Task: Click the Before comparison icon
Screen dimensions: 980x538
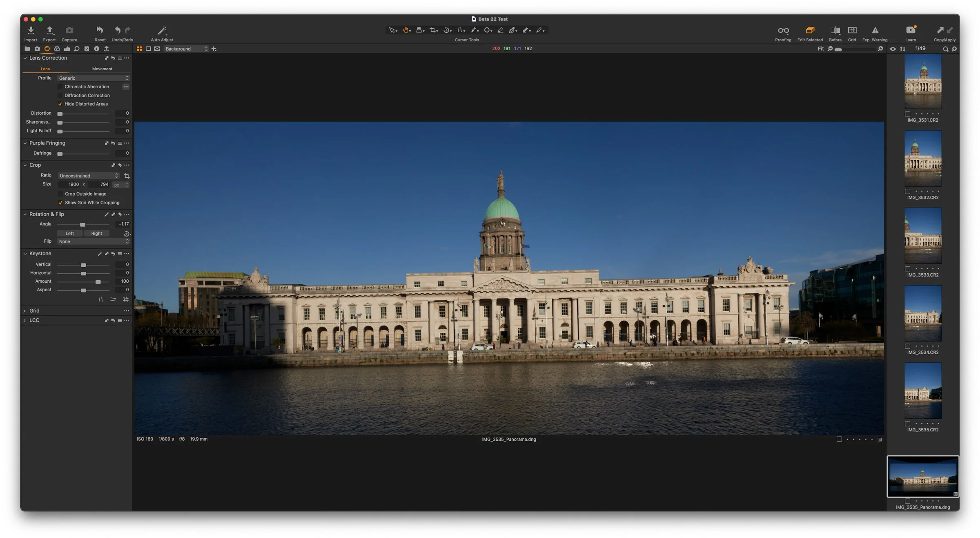Action: pos(835,31)
